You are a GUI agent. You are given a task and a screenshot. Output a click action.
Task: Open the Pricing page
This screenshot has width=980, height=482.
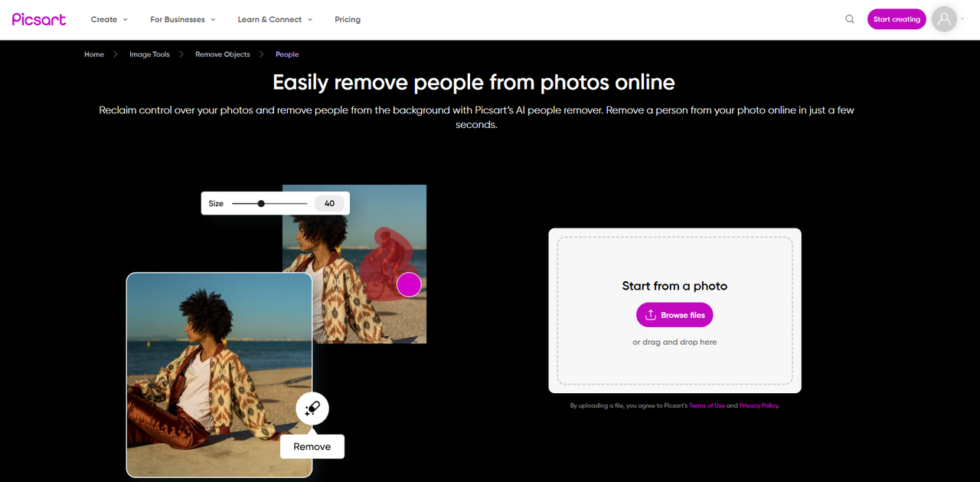click(348, 19)
